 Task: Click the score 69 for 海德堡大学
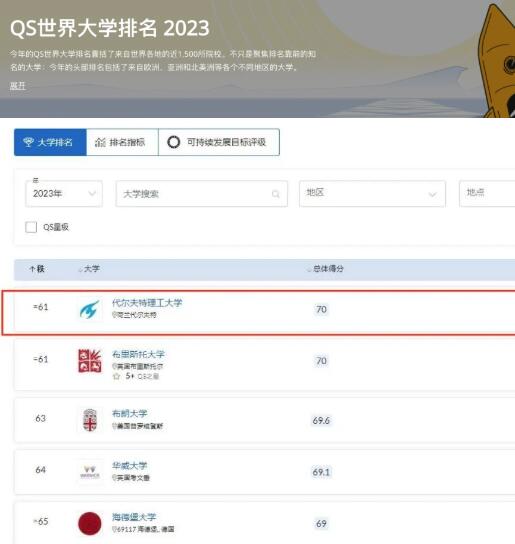click(321, 524)
